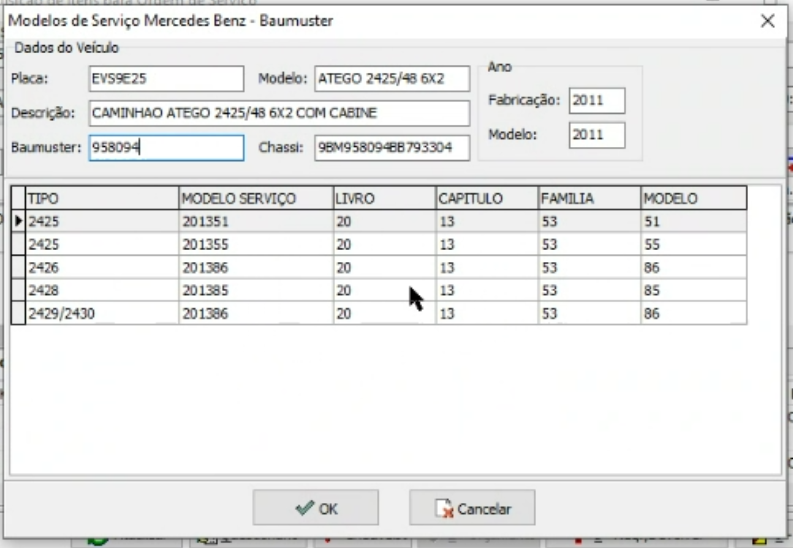Image resolution: width=793 pixels, height=548 pixels.
Task: Click modelo serviço cell 201355
Action: (256, 244)
